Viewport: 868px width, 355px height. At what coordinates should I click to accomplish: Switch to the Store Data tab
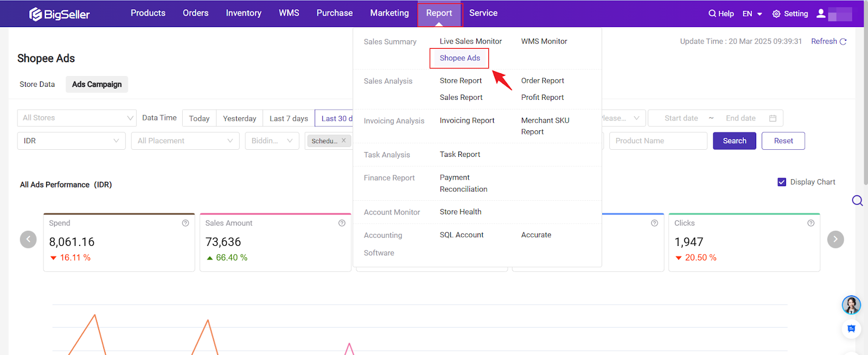tap(37, 84)
